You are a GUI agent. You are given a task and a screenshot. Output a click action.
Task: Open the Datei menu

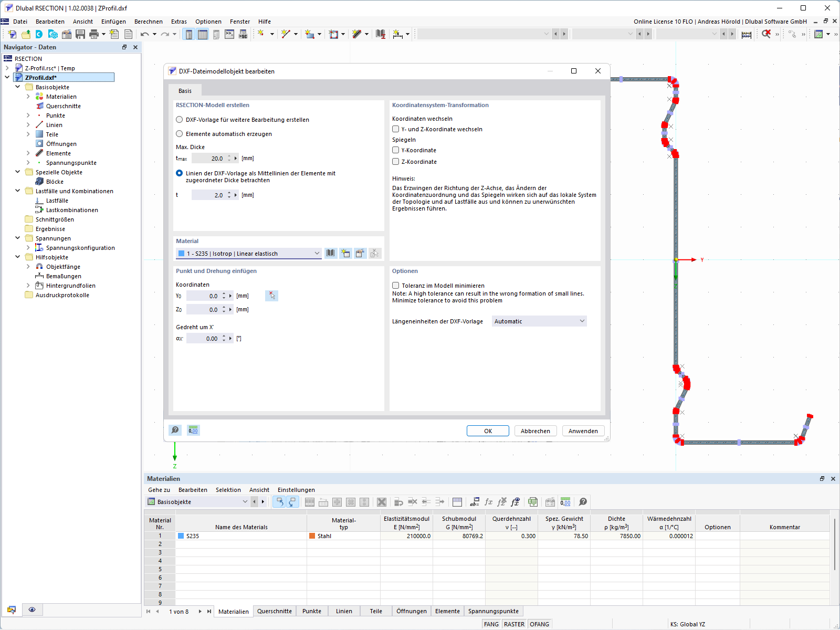(20, 22)
